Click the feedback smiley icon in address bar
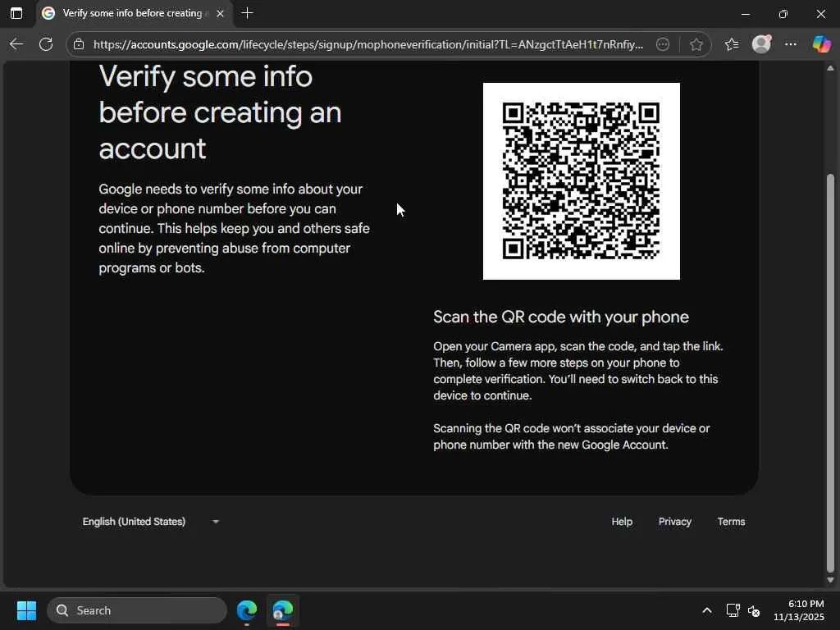The height and width of the screenshot is (630, 840). pyautogui.click(x=663, y=44)
